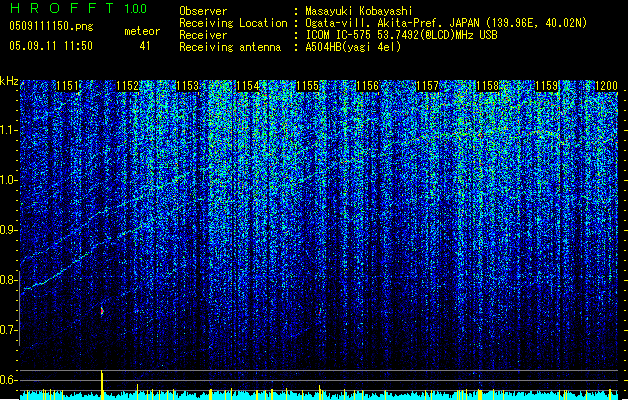This screenshot has height=400, width=629.
Task: Click the 1154 time marker
Action: point(248,86)
